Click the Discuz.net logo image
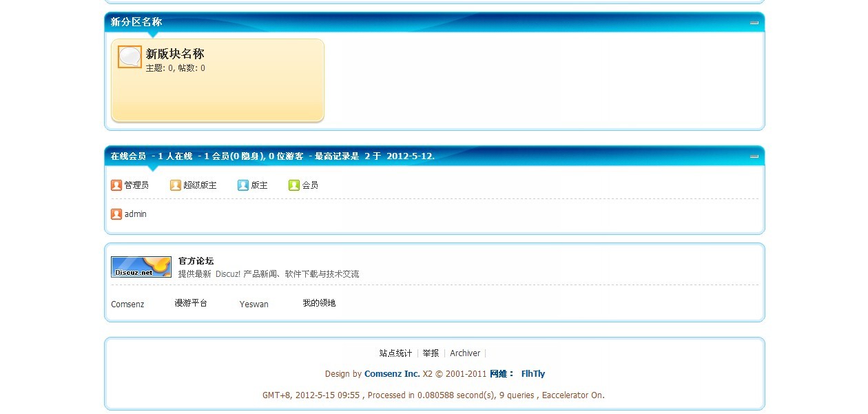This screenshot has width=868, height=414. tap(141, 267)
